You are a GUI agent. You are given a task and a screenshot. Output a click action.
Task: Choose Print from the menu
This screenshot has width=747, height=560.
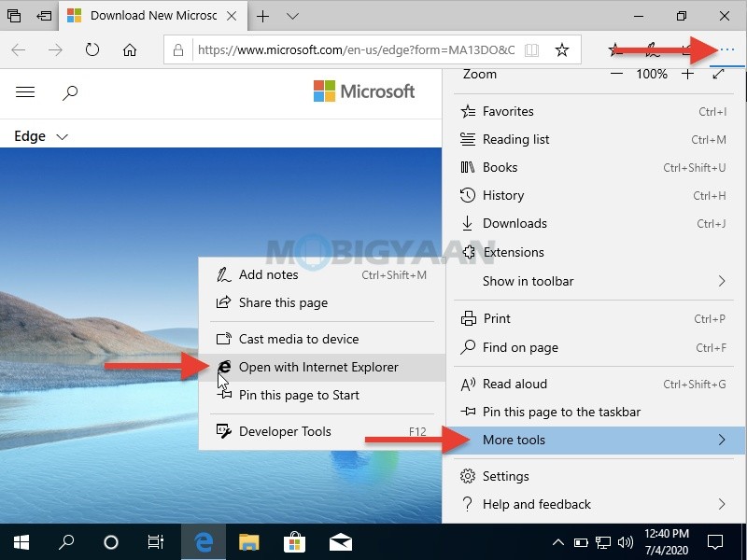[x=594, y=318]
